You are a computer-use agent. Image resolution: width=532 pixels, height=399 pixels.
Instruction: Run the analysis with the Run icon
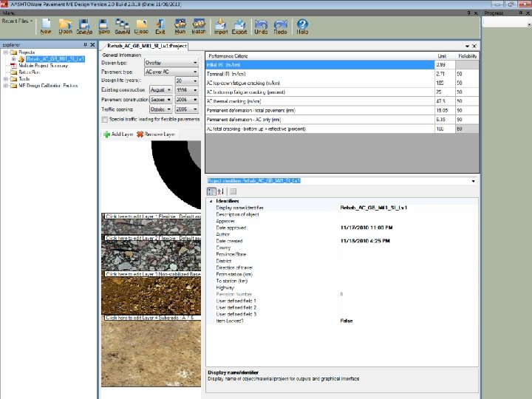pyautogui.click(x=180, y=25)
